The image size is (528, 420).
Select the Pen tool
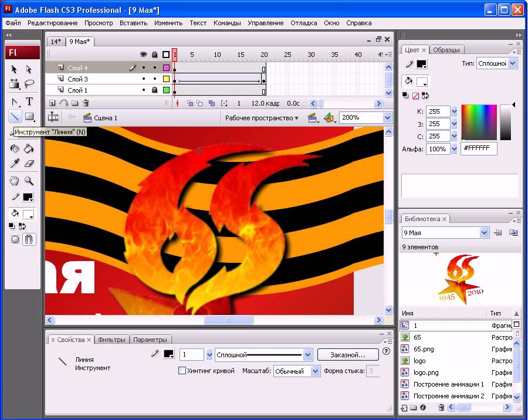tap(14, 101)
